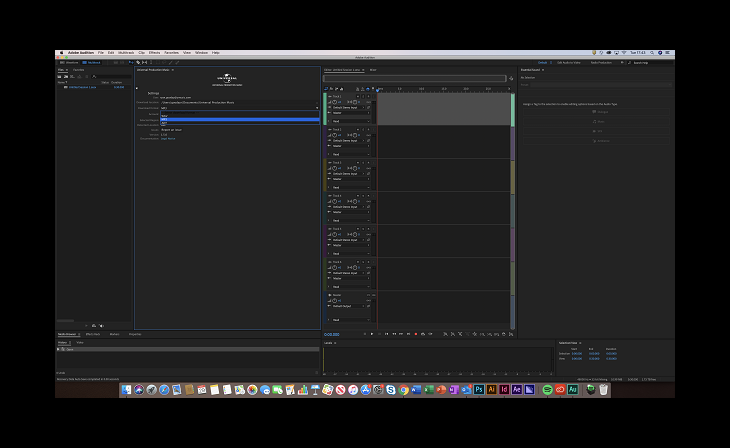Image resolution: width=730 pixels, height=448 pixels.
Task: Open Finder from the Dock
Action: (x=126, y=389)
